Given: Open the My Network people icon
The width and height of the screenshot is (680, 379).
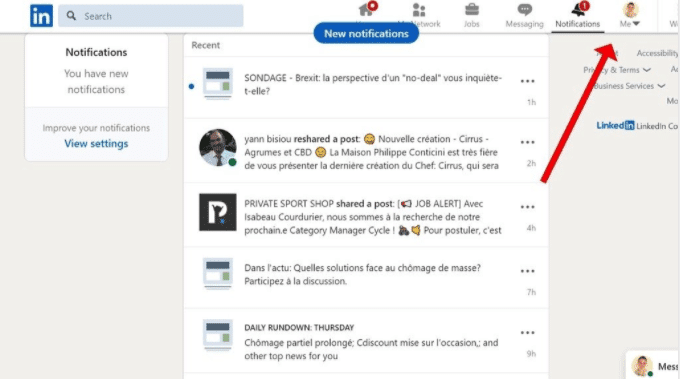Looking at the screenshot, I should pyautogui.click(x=419, y=10).
